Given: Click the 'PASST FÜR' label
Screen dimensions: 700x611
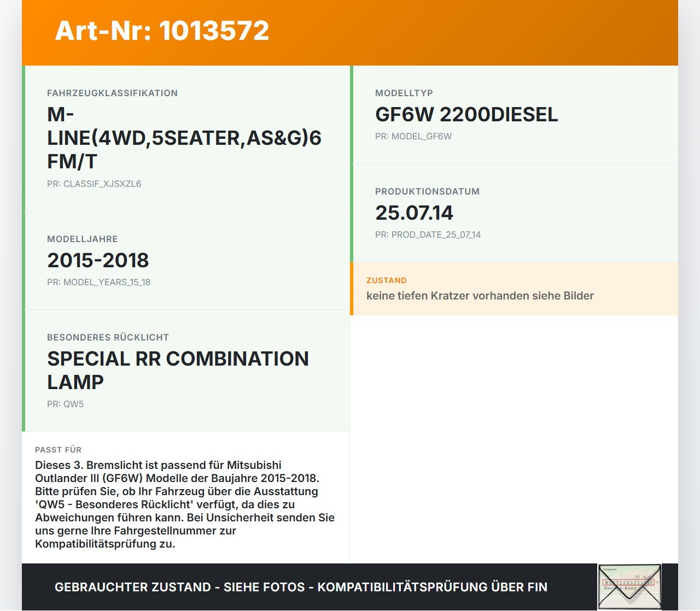Looking at the screenshot, I should [x=58, y=450].
